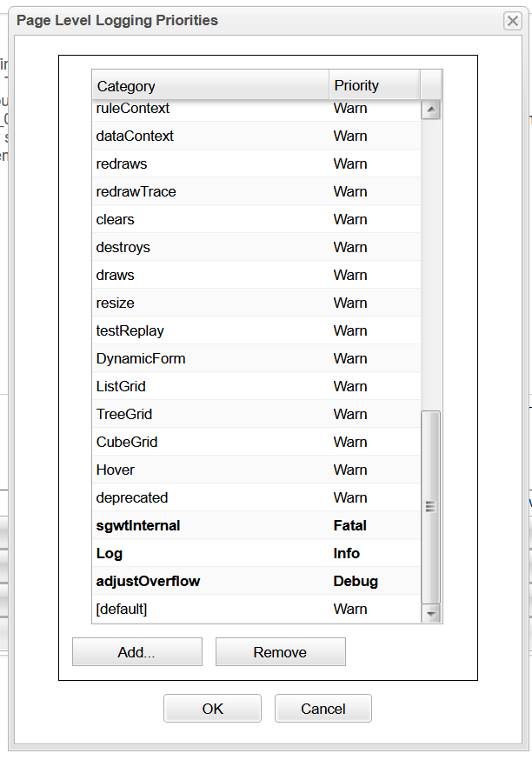This screenshot has width=532, height=760.
Task: Click the scrollbar down arrow
Action: click(430, 614)
